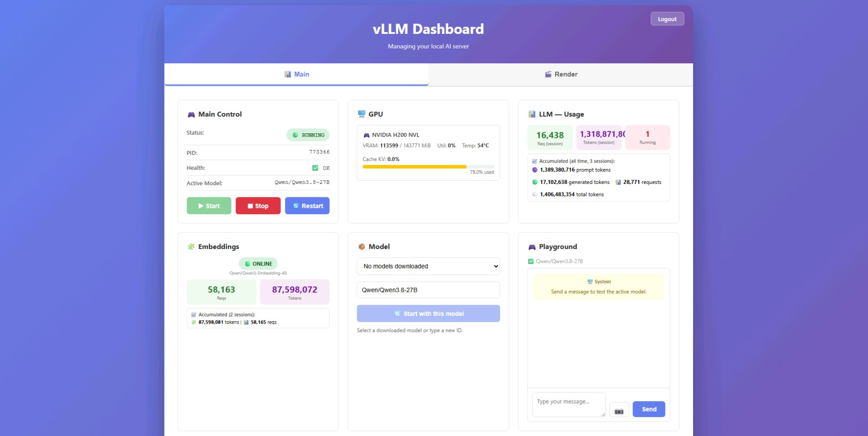Screen dimensions: 868x436
Task: Click the green generated tokens dot
Action: tap(535, 182)
